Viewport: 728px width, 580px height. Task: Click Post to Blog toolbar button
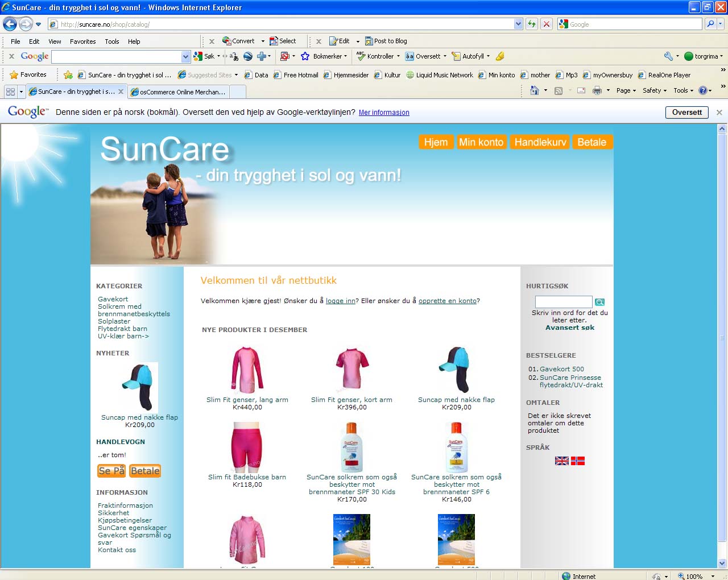[x=386, y=41]
